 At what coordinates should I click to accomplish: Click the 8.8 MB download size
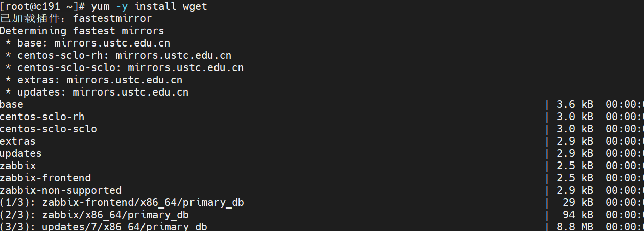[575, 226]
